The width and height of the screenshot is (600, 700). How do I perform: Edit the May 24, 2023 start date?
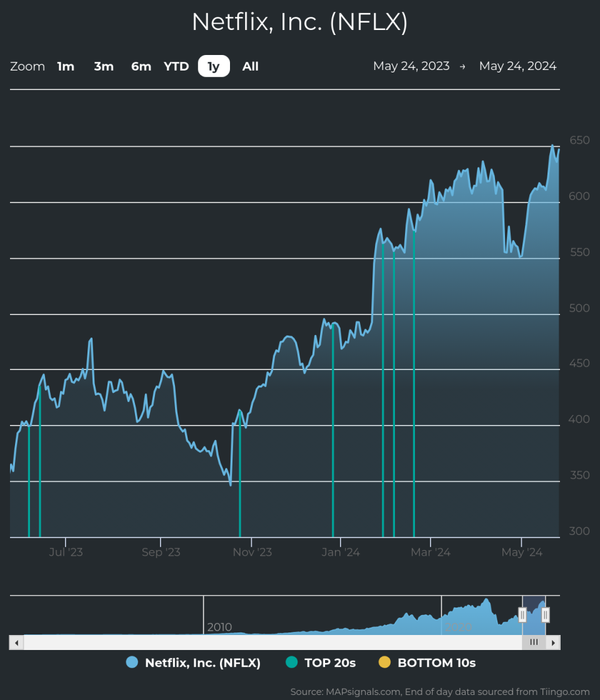click(x=411, y=66)
